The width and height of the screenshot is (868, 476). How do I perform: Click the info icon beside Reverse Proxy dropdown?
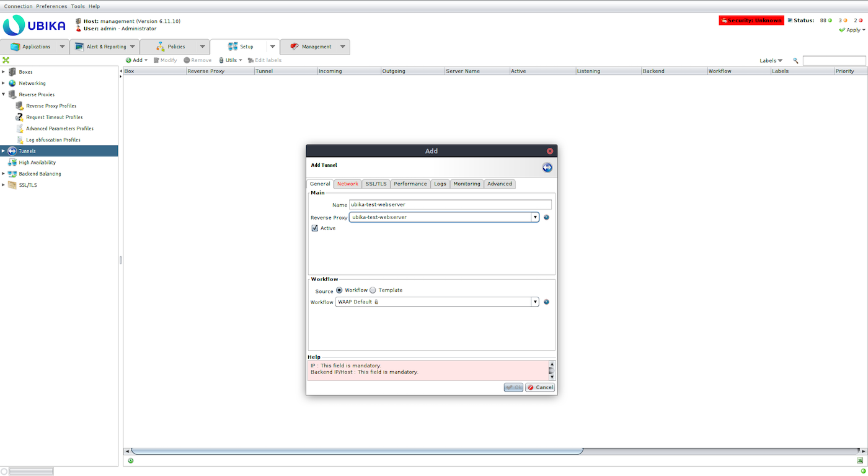point(546,217)
